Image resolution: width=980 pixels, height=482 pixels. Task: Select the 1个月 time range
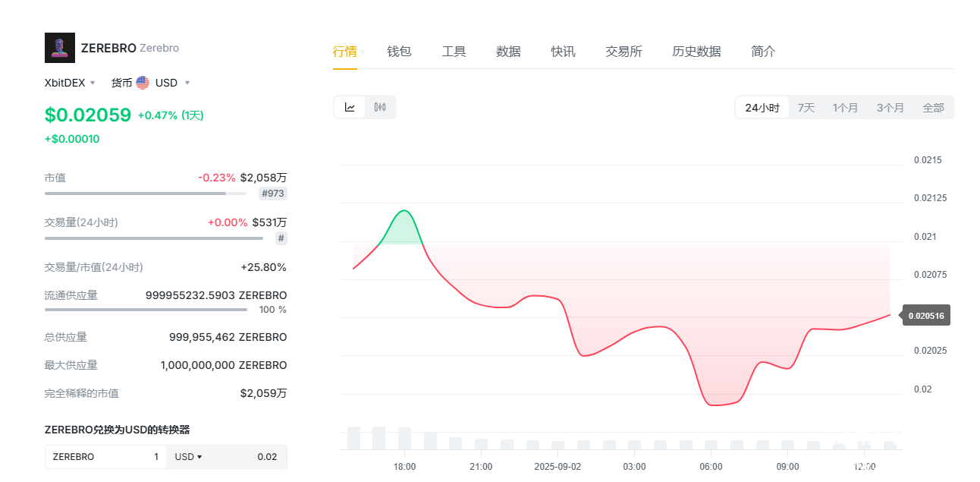pos(845,108)
